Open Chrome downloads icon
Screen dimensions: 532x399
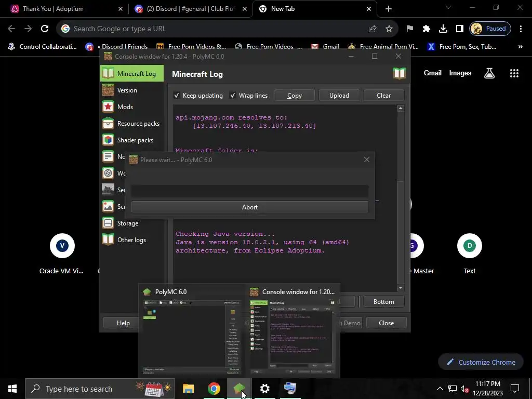pos(443,29)
